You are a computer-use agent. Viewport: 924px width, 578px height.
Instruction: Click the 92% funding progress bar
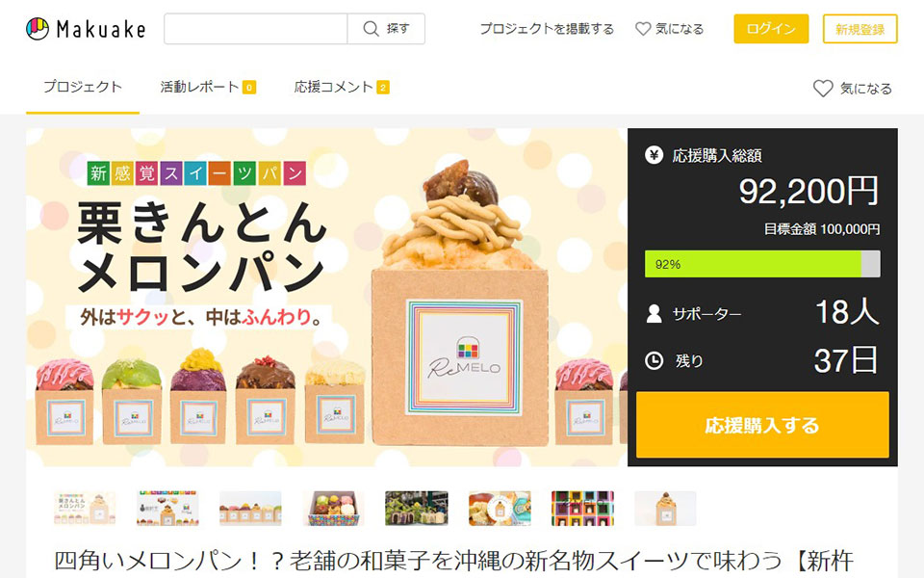[762, 264]
